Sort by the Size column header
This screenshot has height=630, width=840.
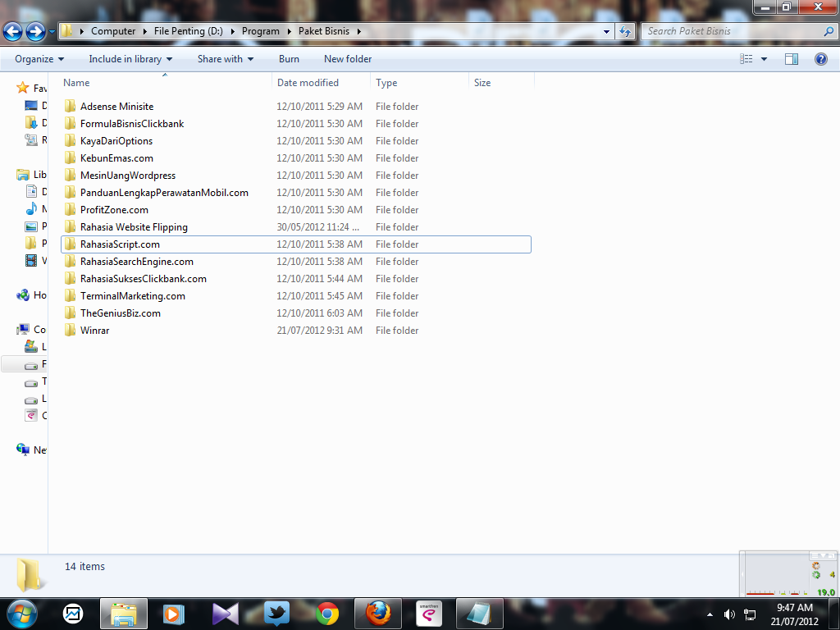pos(501,83)
